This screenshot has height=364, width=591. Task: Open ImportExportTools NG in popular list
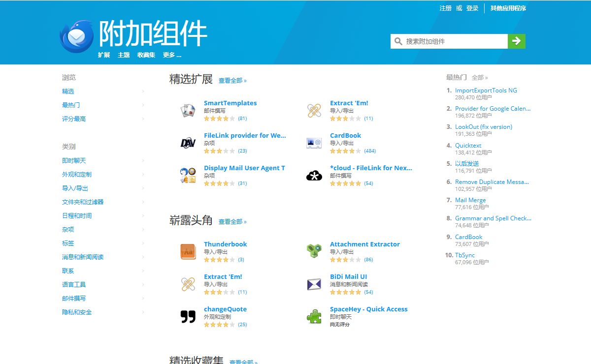[x=486, y=91]
